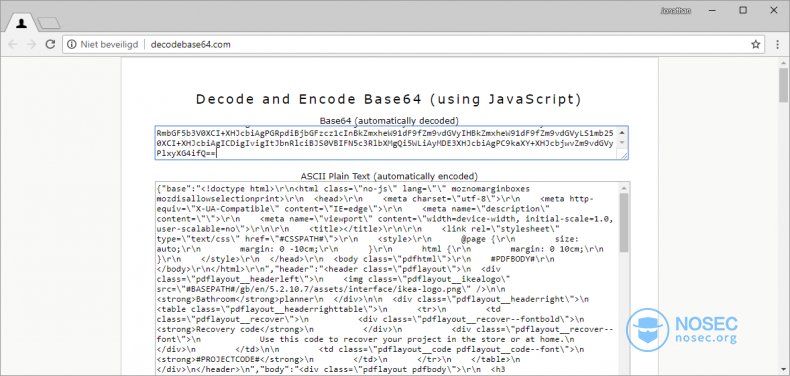
Task: Go back with the browser back arrow
Action: tap(13, 44)
